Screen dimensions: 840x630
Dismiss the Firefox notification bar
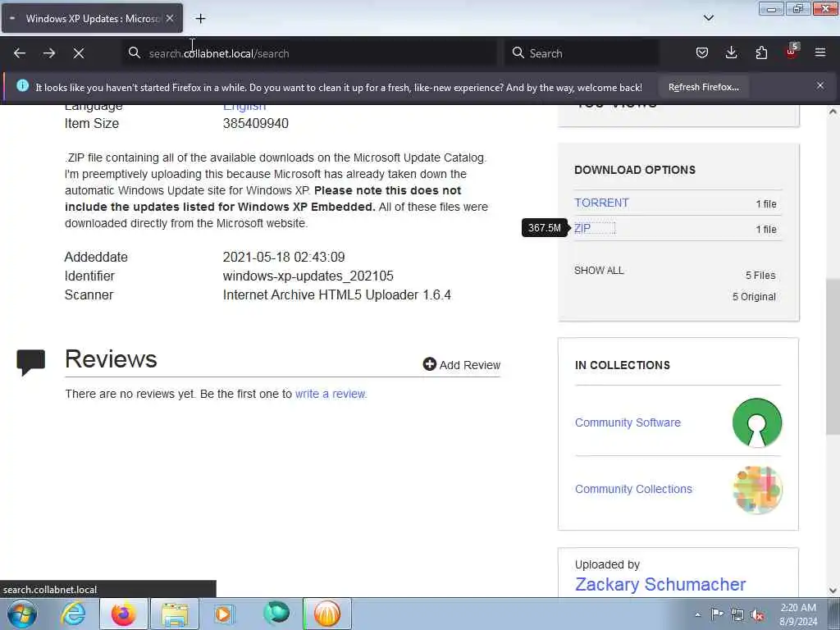(x=820, y=85)
